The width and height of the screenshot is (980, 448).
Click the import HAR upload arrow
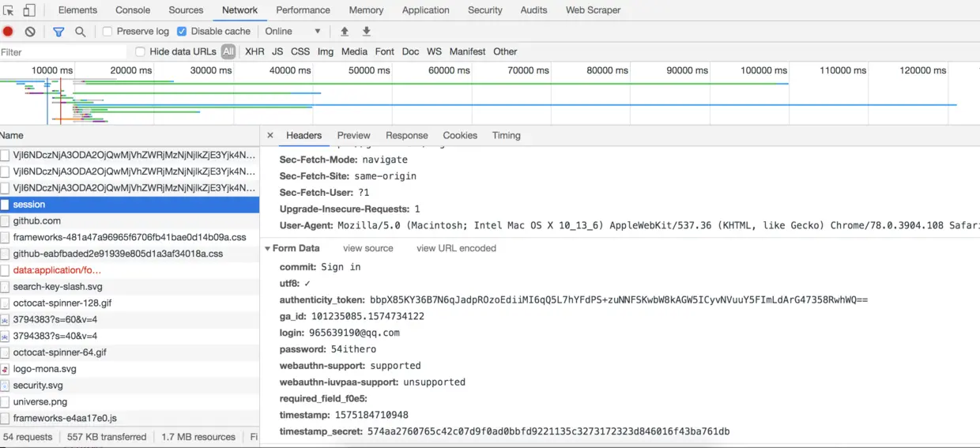pyautogui.click(x=345, y=32)
